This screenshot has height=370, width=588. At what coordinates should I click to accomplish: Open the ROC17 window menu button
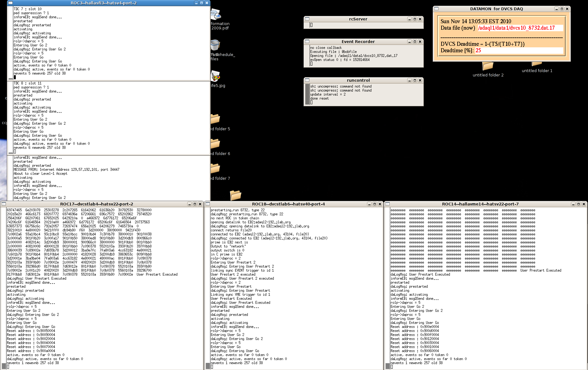click(x=4, y=204)
